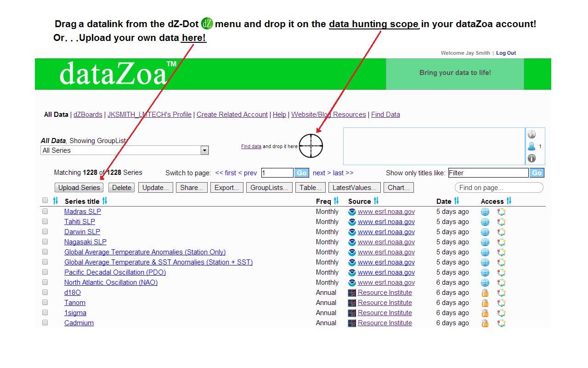The width and height of the screenshot is (588, 368).
Task: Click the Series title sort arrows
Action: [105, 201]
